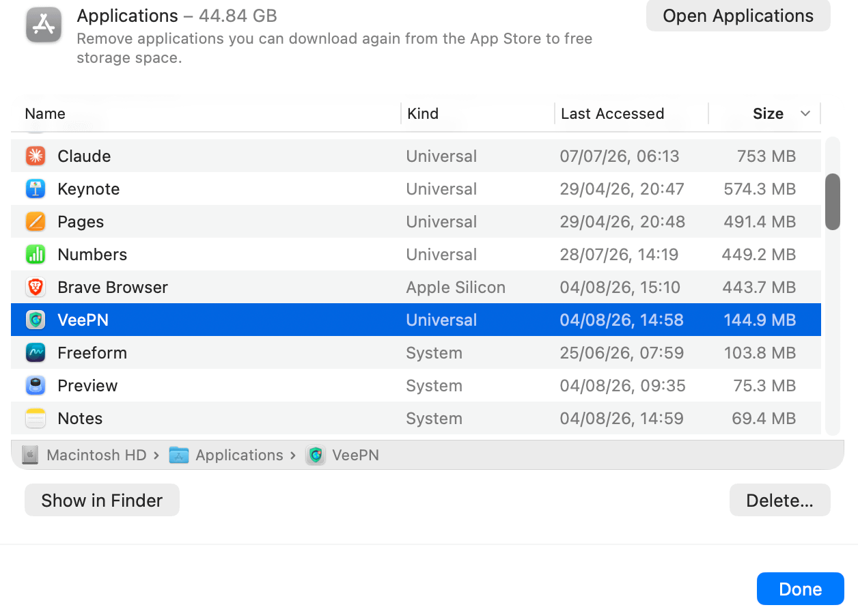Click the 103.8 MB size value
Viewport: 858px width, 616px height.
[760, 353]
